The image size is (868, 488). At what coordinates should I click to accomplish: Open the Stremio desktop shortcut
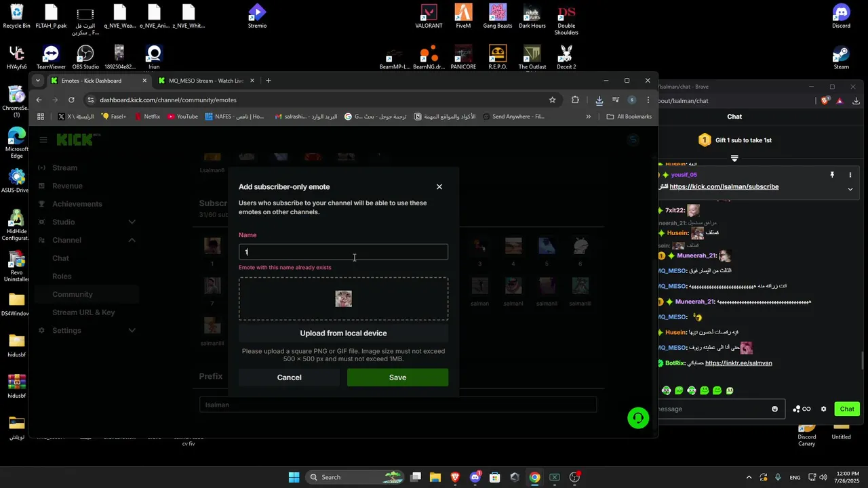257,16
